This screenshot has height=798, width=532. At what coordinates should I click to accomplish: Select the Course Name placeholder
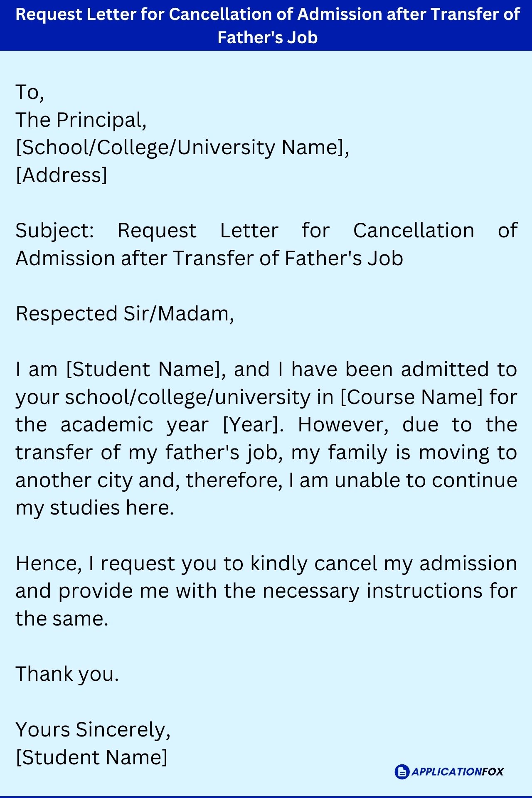click(x=411, y=397)
